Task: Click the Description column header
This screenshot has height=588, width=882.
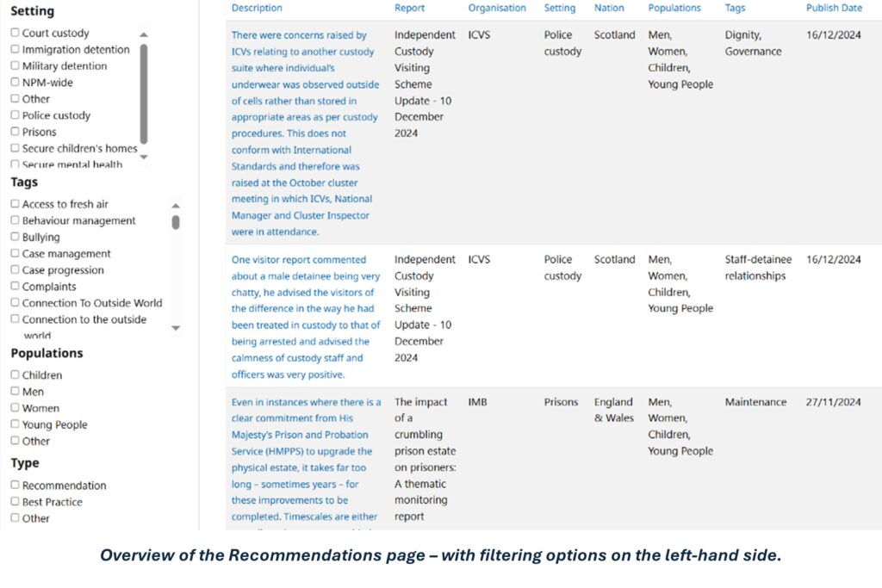Action: (x=257, y=8)
